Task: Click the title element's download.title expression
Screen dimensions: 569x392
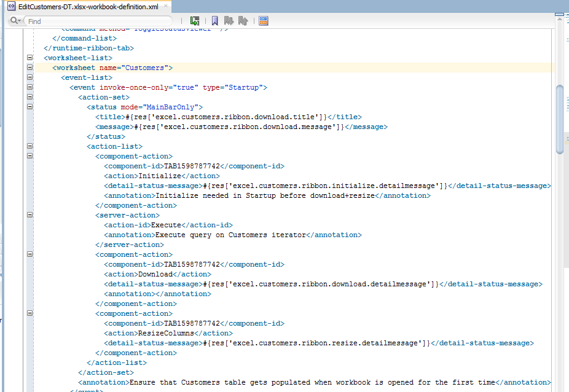Action: pyautogui.click(x=227, y=117)
